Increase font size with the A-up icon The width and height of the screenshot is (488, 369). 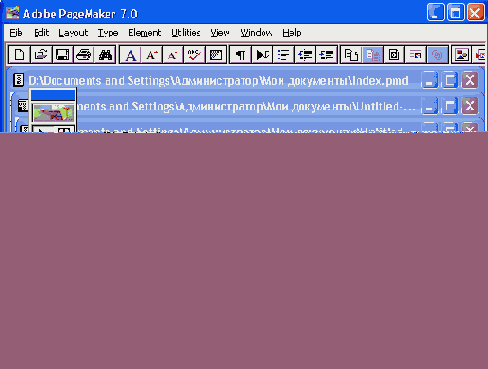click(152, 55)
